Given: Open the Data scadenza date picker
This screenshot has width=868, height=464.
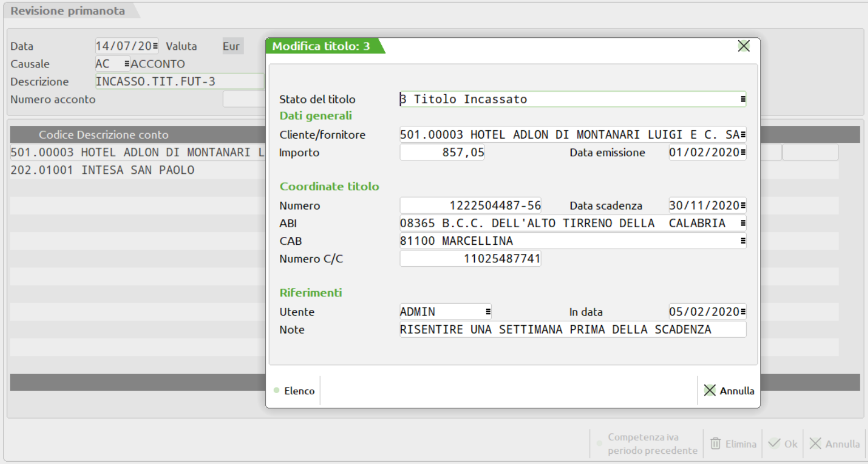Looking at the screenshot, I should click(x=742, y=206).
